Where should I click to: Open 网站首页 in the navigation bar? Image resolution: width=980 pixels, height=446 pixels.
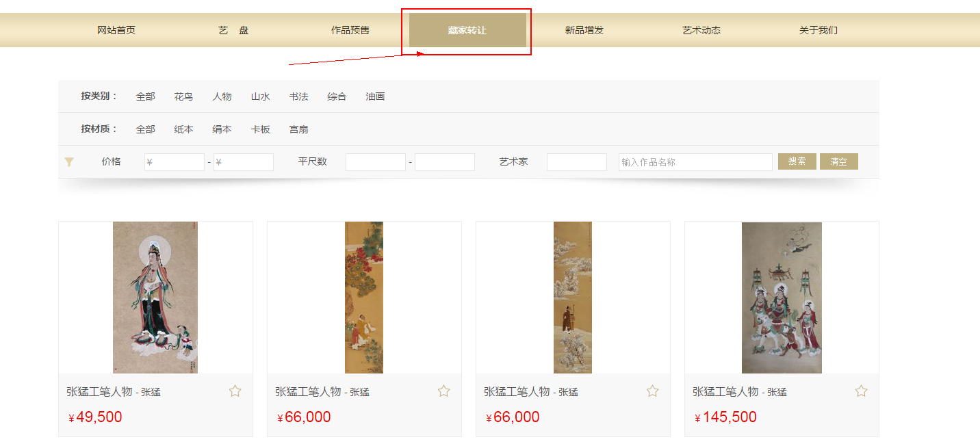(x=116, y=30)
